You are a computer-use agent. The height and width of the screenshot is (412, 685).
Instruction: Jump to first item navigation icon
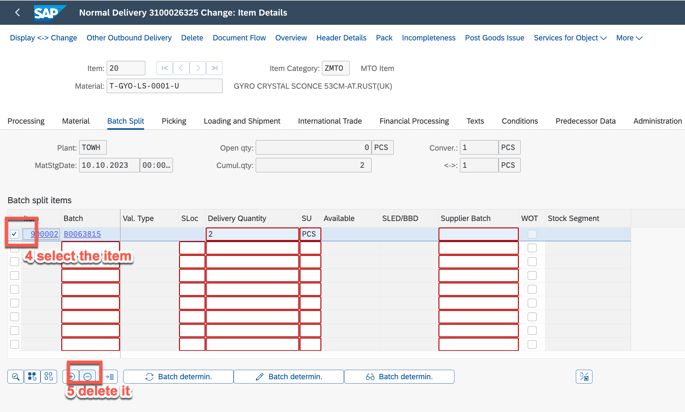click(164, 68)
